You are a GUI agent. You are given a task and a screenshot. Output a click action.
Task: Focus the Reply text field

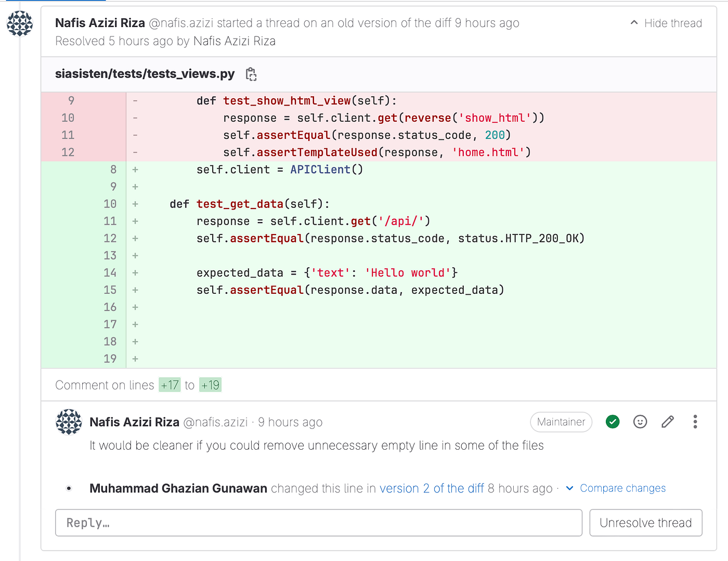[x=319, y=523]
